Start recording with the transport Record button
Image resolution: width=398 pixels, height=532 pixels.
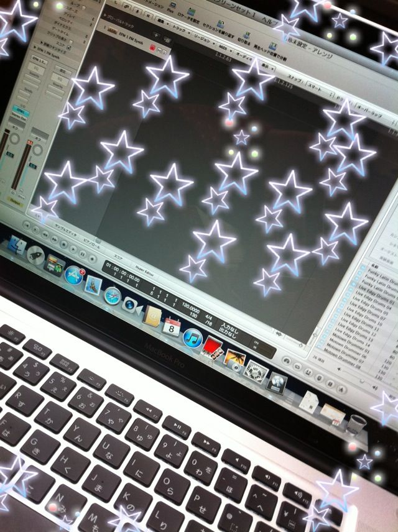[x=92, y=259]
